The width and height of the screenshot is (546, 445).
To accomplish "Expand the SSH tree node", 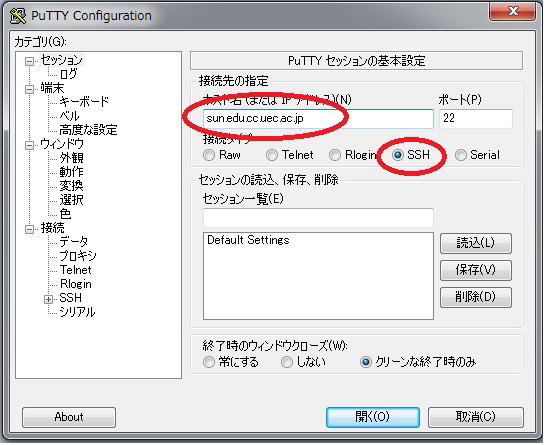I will point(48,299).
